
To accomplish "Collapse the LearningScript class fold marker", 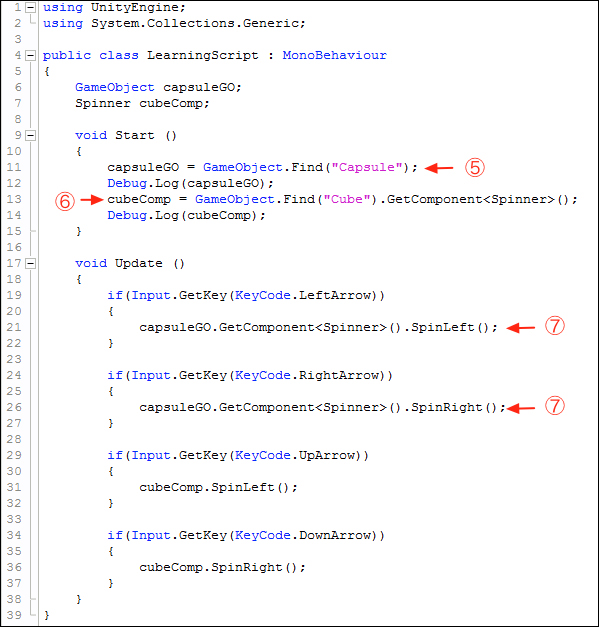I will pos(31,56).
